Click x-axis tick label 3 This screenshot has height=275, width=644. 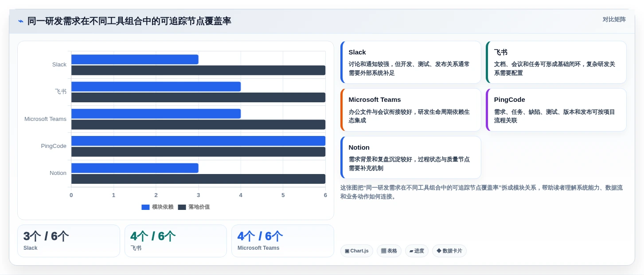click(198, 195)
